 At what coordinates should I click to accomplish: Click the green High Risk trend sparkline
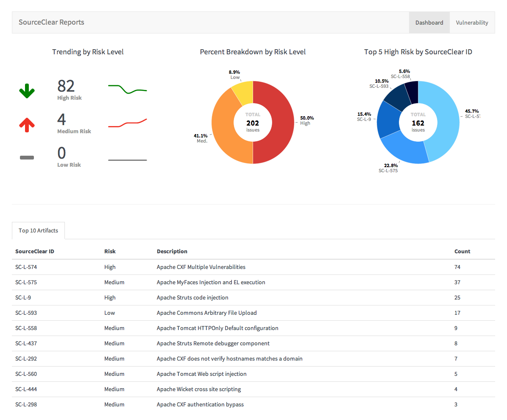point(127,89)
